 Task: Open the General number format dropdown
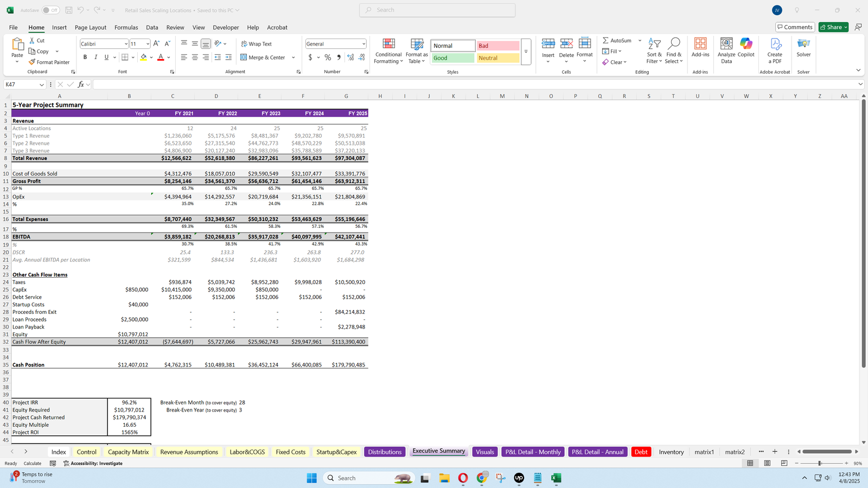363,44
